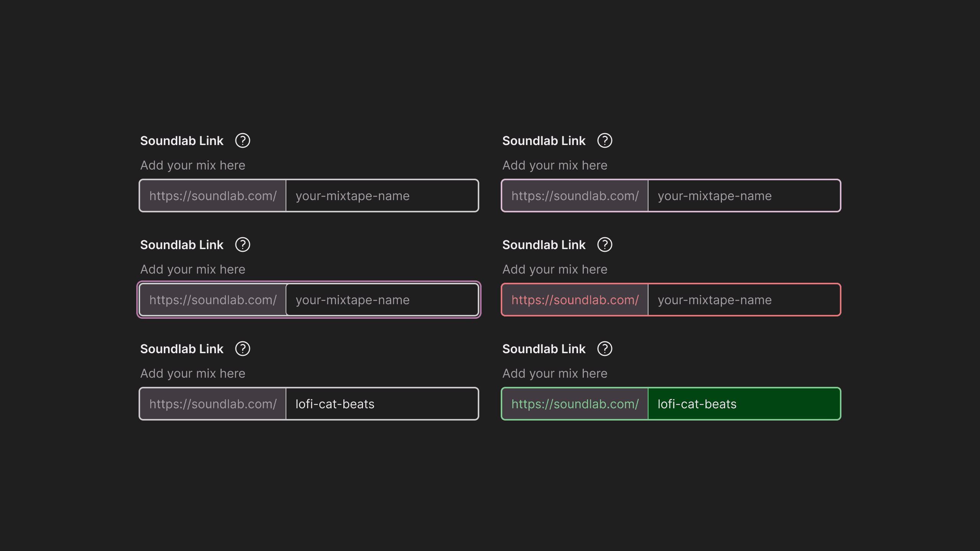Viewport: 980px width, 551px height.
Task: Click the green lofi-cat-beats input field
Action: (743, 404)
